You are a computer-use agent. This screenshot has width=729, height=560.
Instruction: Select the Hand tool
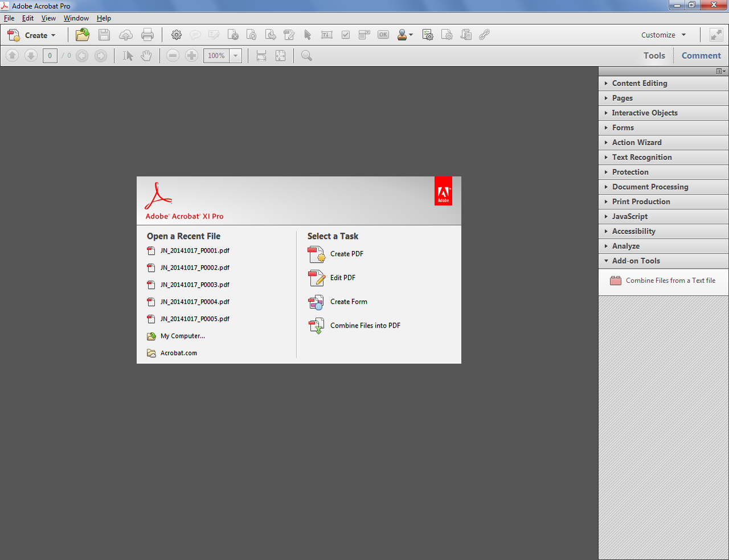(x=146, y=55)
